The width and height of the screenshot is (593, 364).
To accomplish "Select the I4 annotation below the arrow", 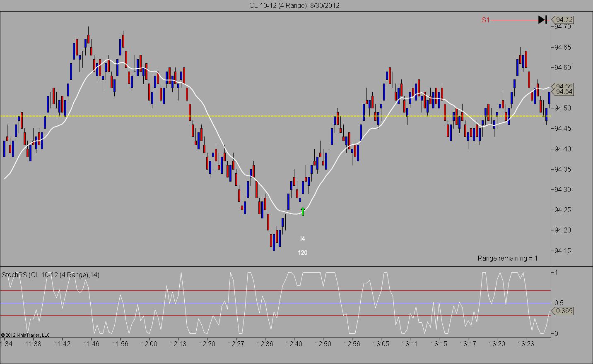I will pos(302,239).
